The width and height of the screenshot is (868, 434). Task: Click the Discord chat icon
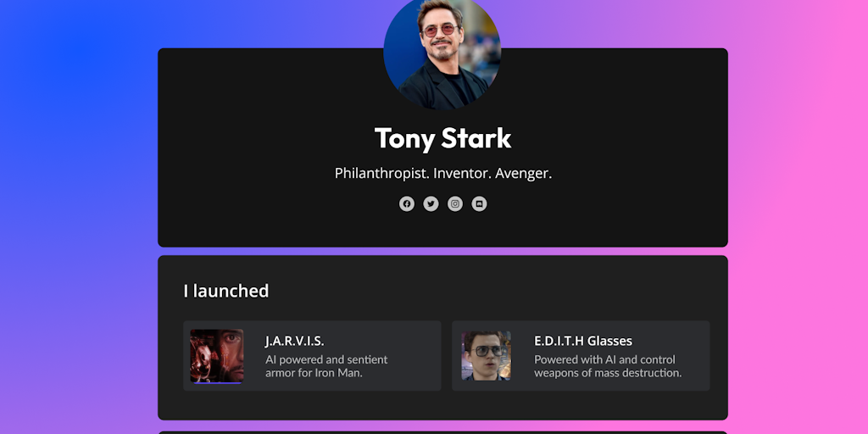click(479, 203)
